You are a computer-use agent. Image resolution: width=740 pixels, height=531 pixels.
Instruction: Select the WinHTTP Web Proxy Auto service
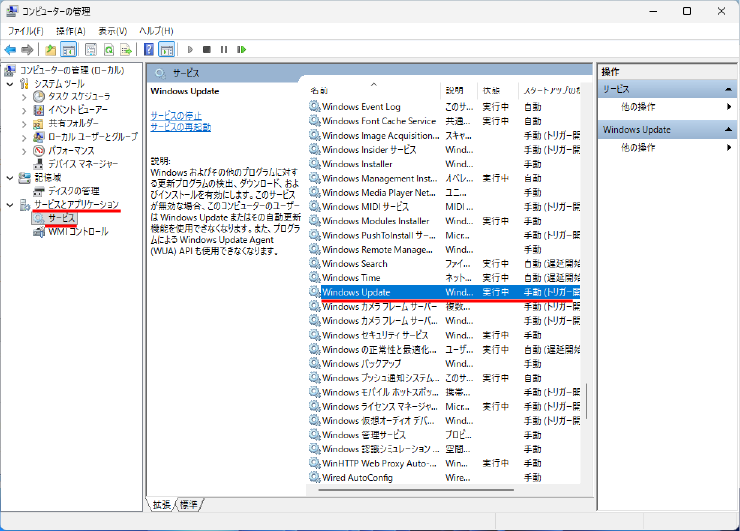tap(445, 464)
